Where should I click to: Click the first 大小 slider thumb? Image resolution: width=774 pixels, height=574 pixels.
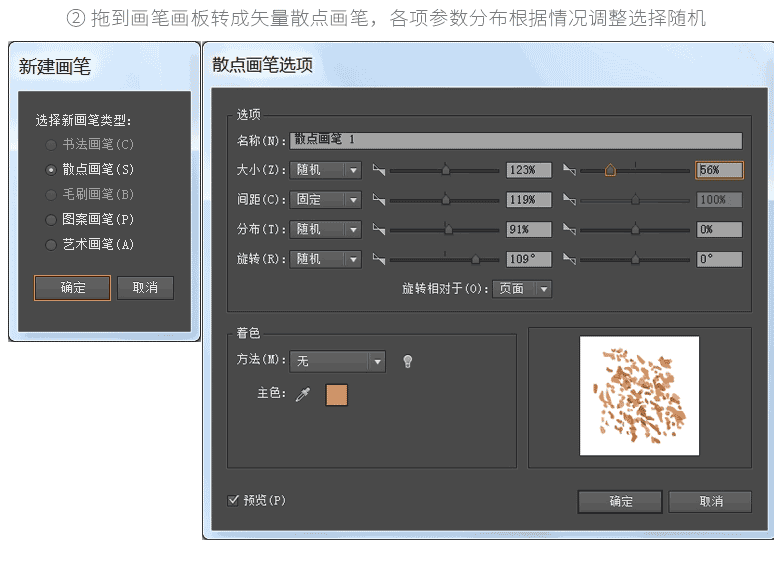point(446,170)
